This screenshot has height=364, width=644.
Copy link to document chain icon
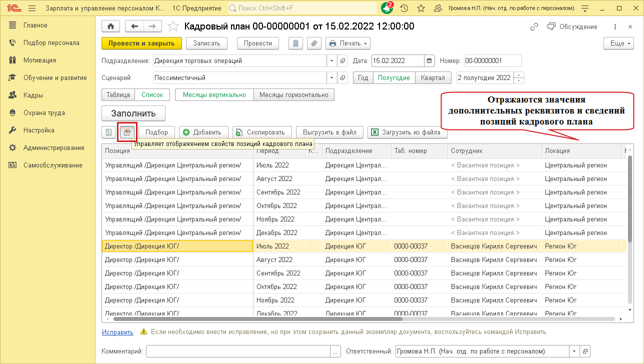[534, 26]
